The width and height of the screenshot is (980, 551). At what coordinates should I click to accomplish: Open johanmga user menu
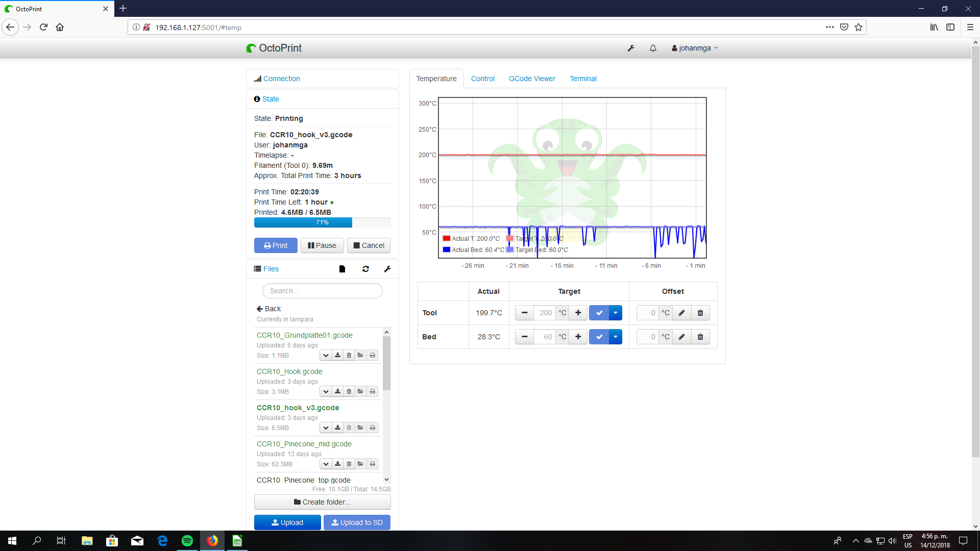(695, 48)
